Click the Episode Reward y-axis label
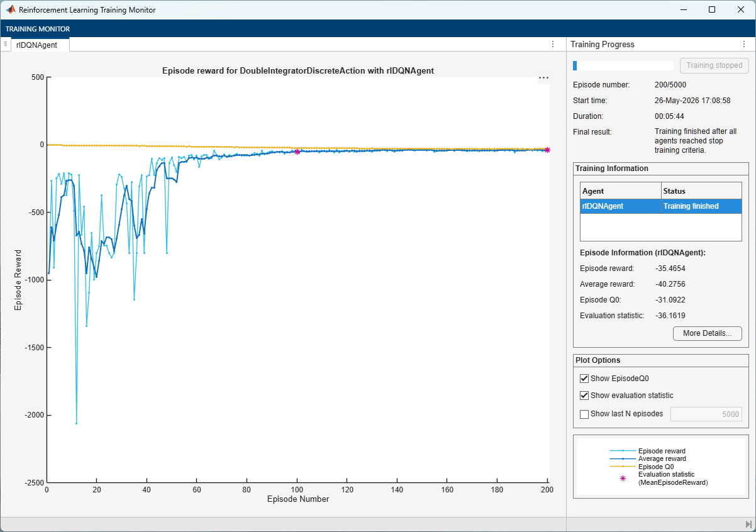 18,280
